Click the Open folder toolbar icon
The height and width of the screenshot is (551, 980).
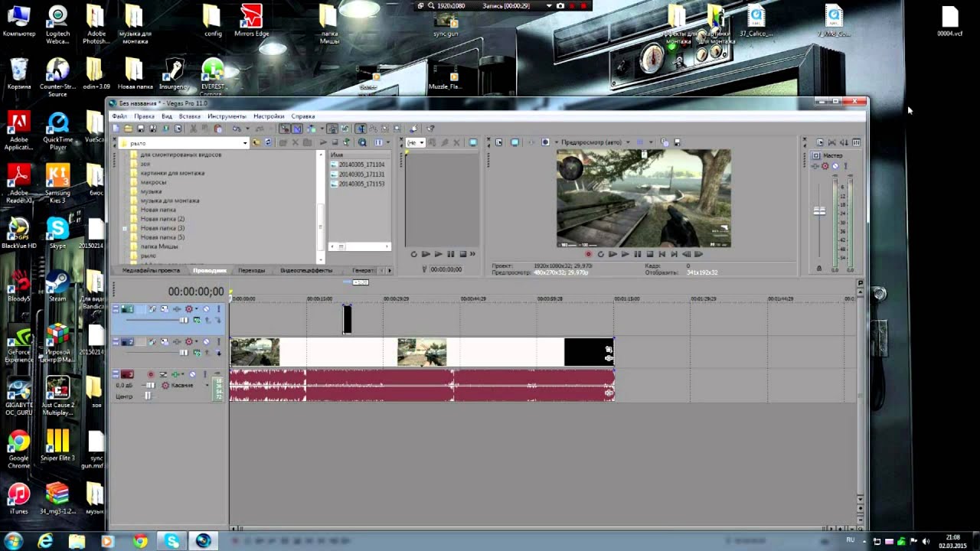click(x=128, y=129)
